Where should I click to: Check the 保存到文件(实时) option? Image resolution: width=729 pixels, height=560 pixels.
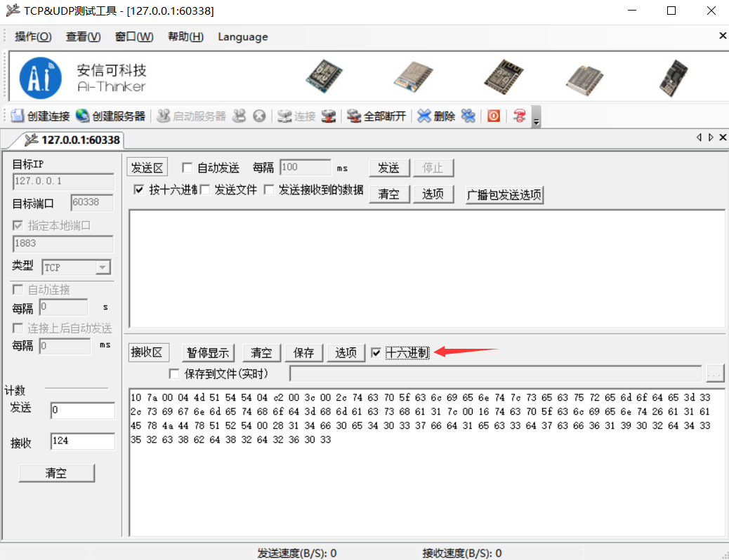(172, 373)
